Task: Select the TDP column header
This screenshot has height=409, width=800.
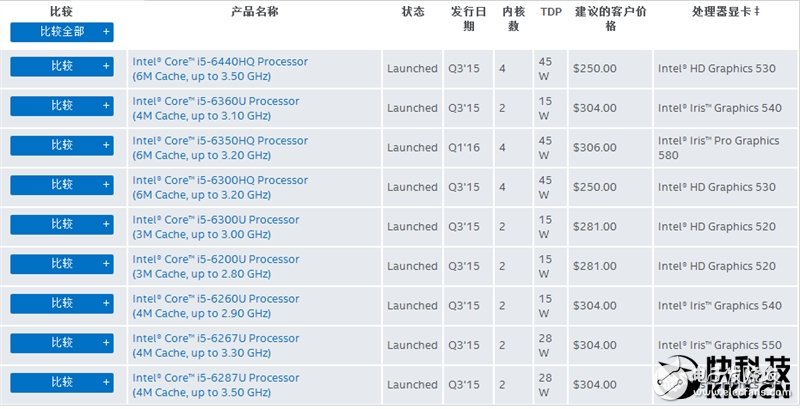Action: tap(551, 12)
